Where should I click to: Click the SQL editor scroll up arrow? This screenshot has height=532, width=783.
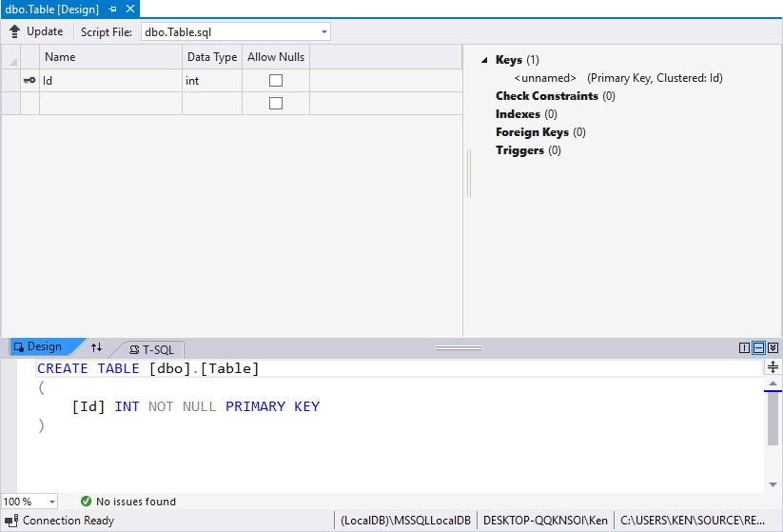coord(773,384)
